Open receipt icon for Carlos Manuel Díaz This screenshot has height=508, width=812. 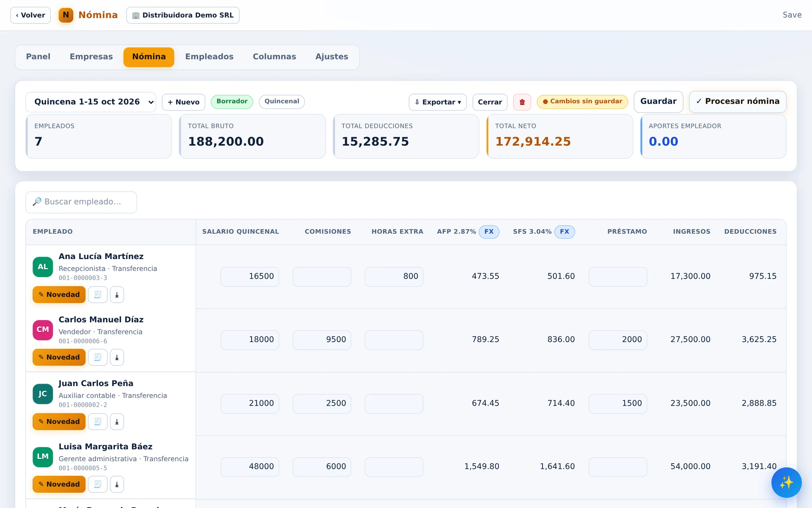[x=98, y=357]
